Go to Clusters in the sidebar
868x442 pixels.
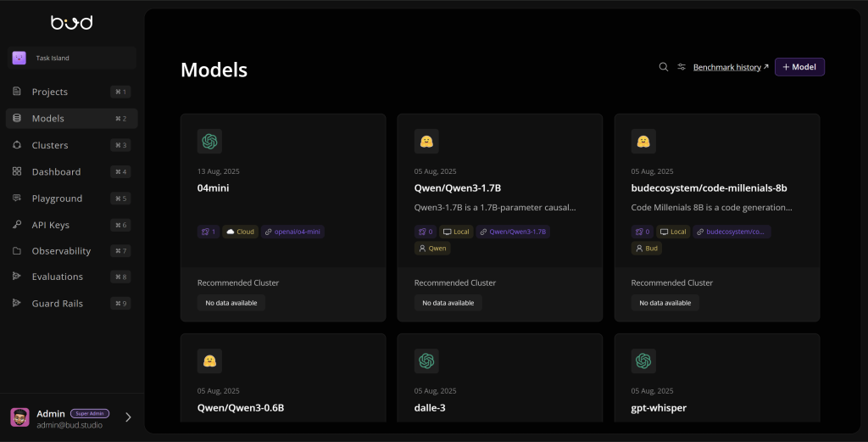(49, 145)
